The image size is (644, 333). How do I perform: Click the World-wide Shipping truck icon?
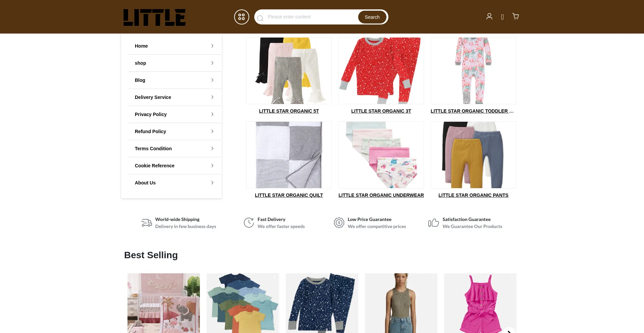[147, 223]
